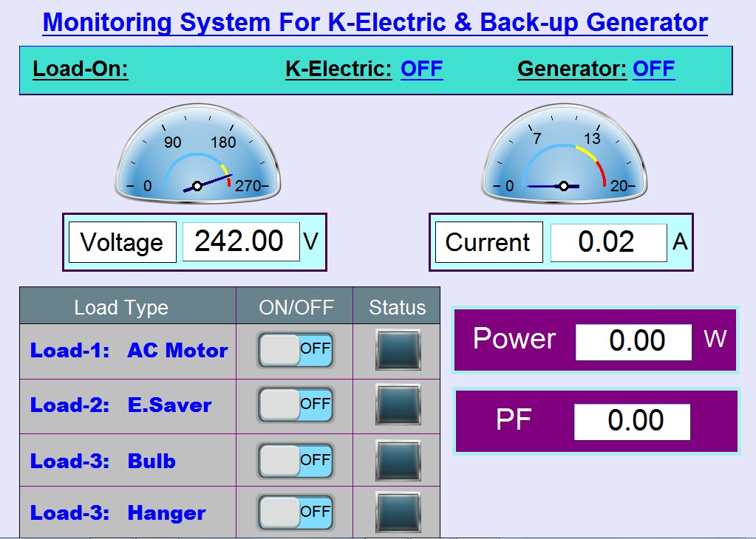Enable the Load-3 Hanger toggle

point(294,512)
